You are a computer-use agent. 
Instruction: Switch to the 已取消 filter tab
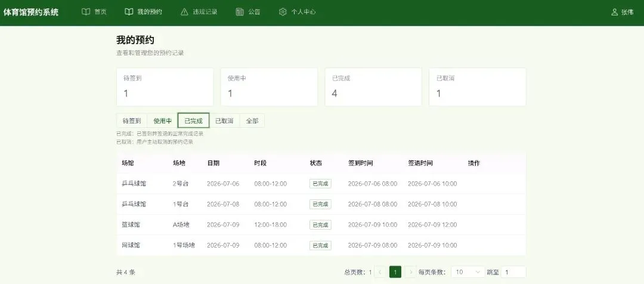click(x=224, y=121)
